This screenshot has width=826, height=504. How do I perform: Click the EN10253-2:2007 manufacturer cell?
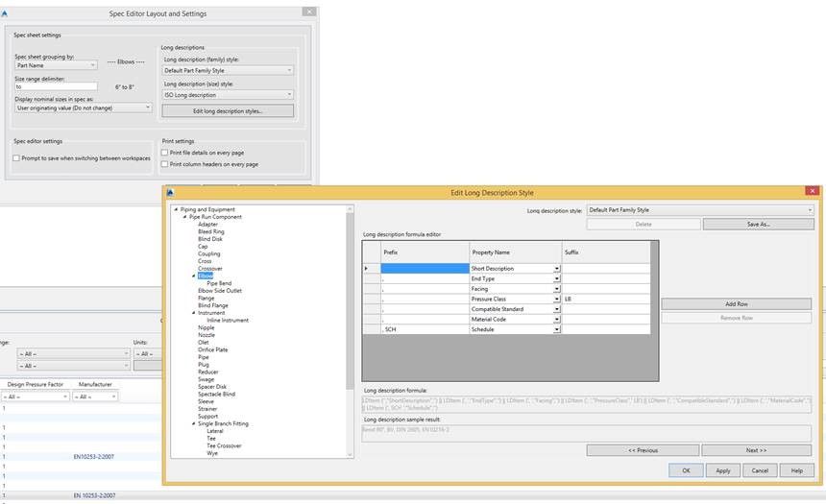point(94,457)
